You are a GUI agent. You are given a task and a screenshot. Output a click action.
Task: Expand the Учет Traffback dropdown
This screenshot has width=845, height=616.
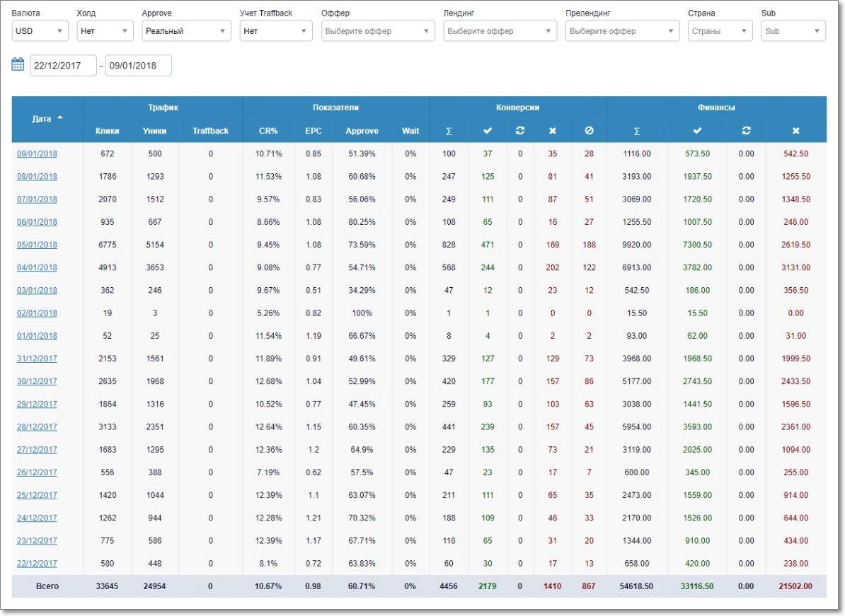[x=276, y=30]
